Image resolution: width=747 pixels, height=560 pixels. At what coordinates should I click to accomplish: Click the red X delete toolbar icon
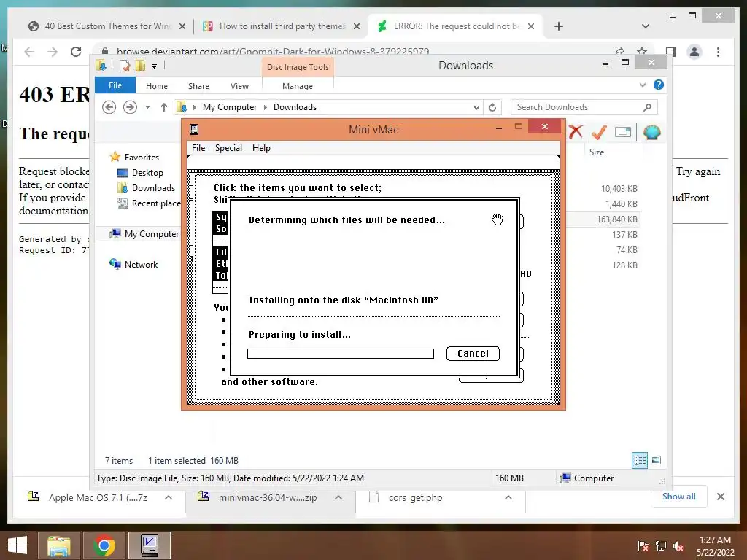click(576, 132)
